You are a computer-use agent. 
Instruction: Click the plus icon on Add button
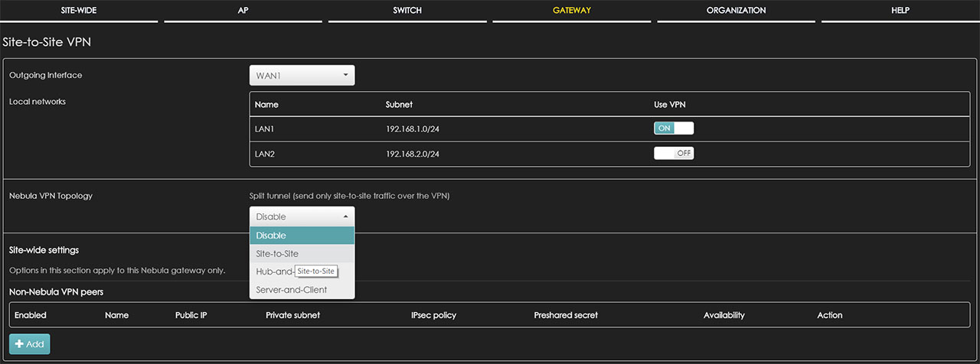pos(19,344)
